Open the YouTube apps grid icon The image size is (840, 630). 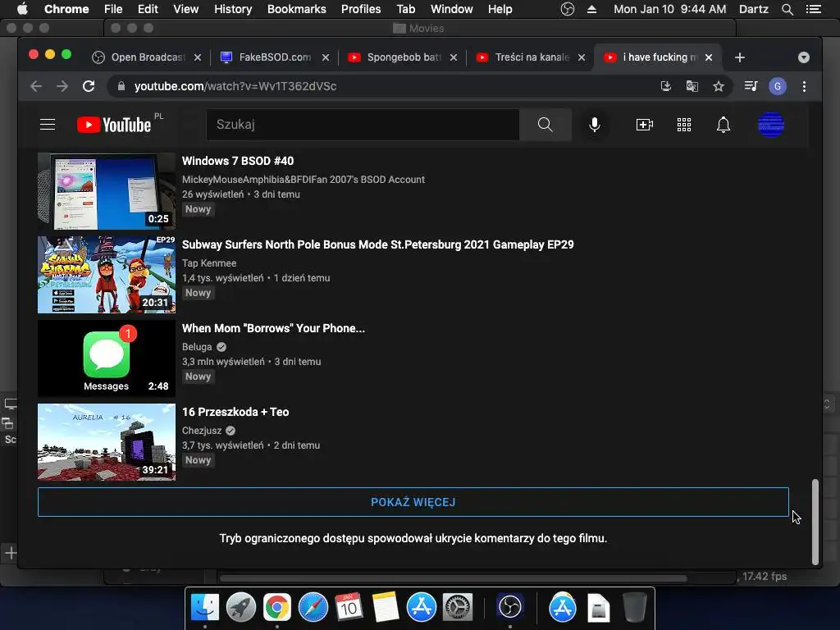pos(684,125)
